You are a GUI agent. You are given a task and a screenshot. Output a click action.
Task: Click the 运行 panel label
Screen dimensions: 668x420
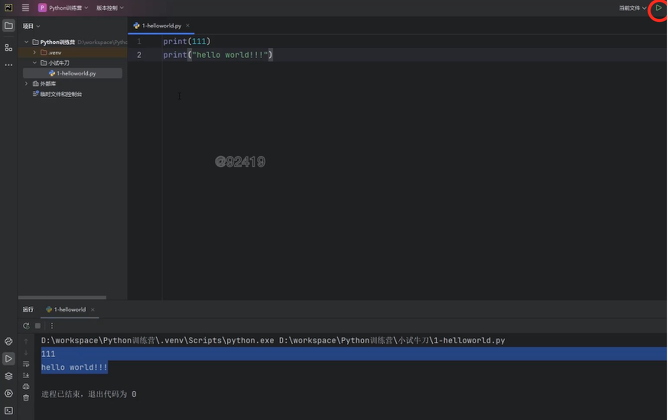click(x=28, y=310)
